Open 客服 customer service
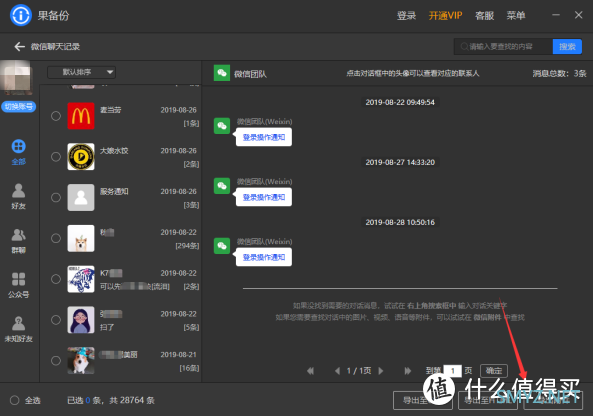The image size is (593, 416). [x=485, y=16]
